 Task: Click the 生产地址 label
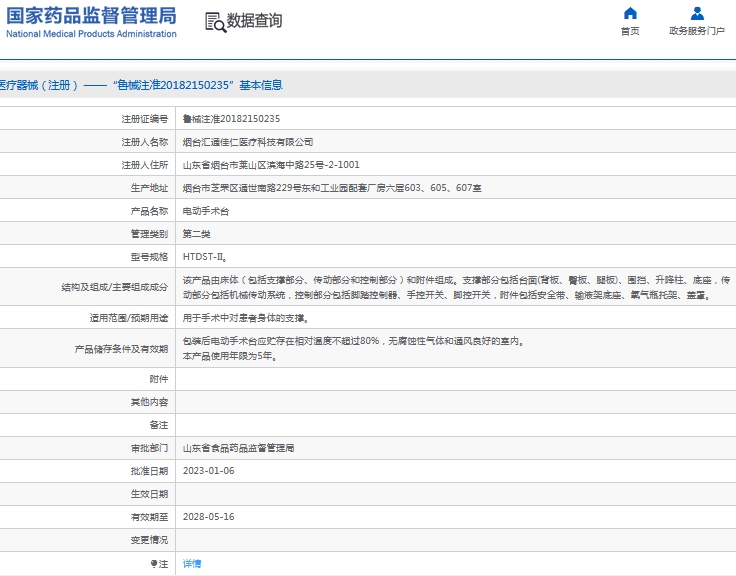click(x=149, y=188)
